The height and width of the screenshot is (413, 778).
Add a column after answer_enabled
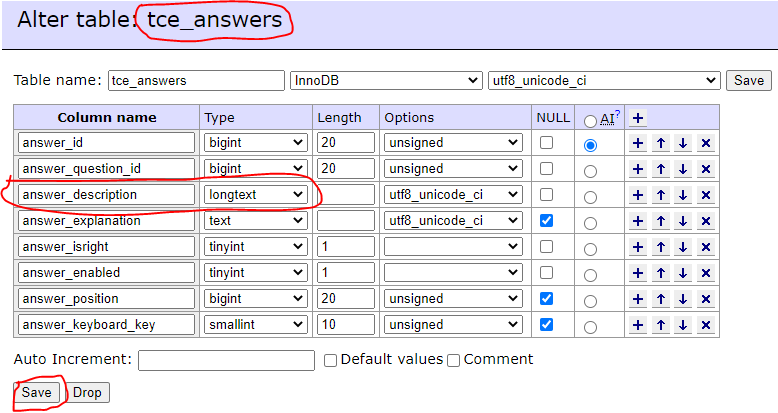point(638,273)
